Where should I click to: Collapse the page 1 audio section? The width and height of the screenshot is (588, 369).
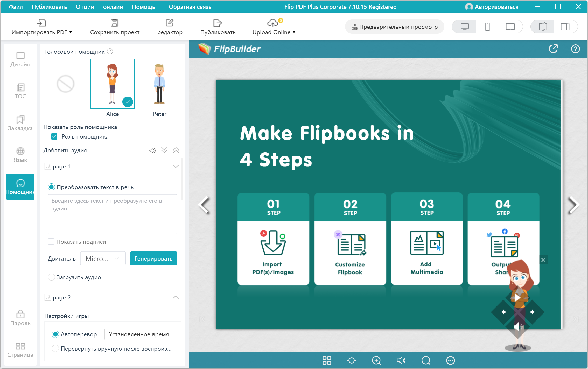coord(176,166)
